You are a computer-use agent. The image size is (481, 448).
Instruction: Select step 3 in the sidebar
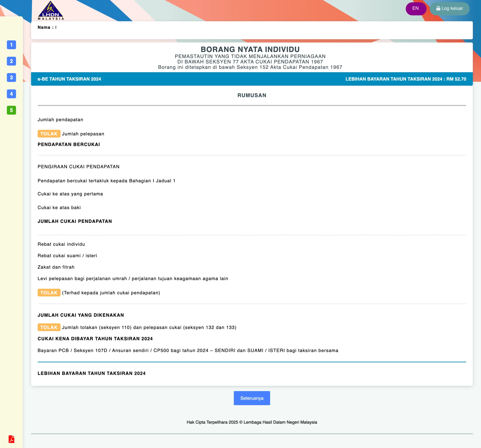click(11, 78)
